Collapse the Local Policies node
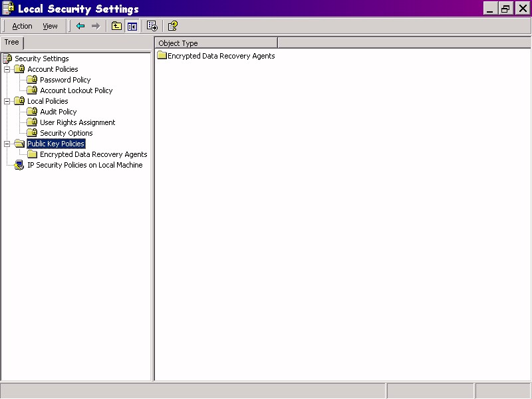This screenshot has width=532, height=399. (7, 101)
